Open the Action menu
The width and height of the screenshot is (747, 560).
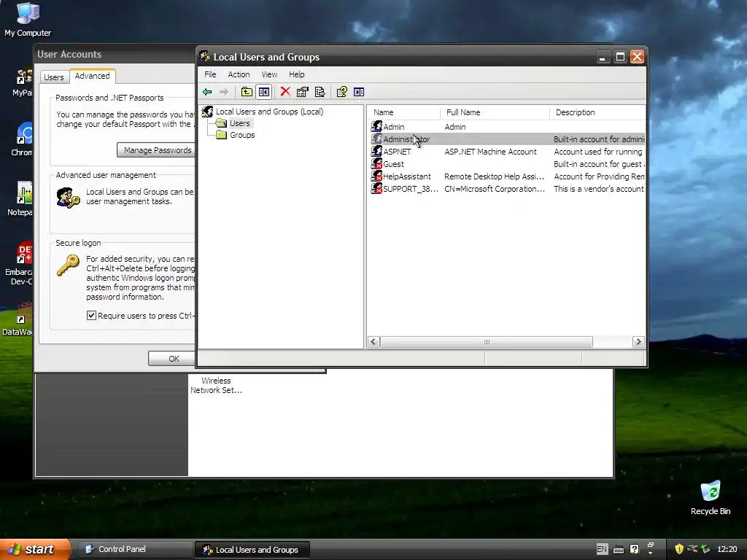tap(239, 74)
